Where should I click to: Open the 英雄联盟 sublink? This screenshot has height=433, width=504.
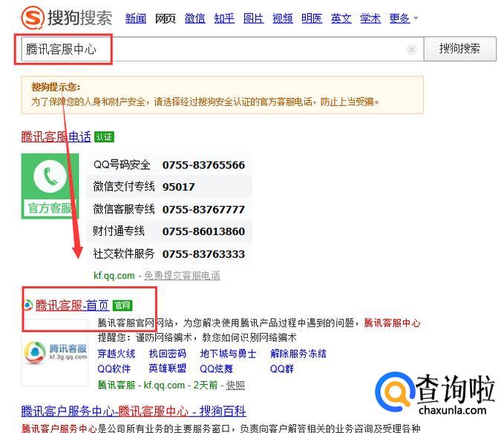click(x=168, y=368)
